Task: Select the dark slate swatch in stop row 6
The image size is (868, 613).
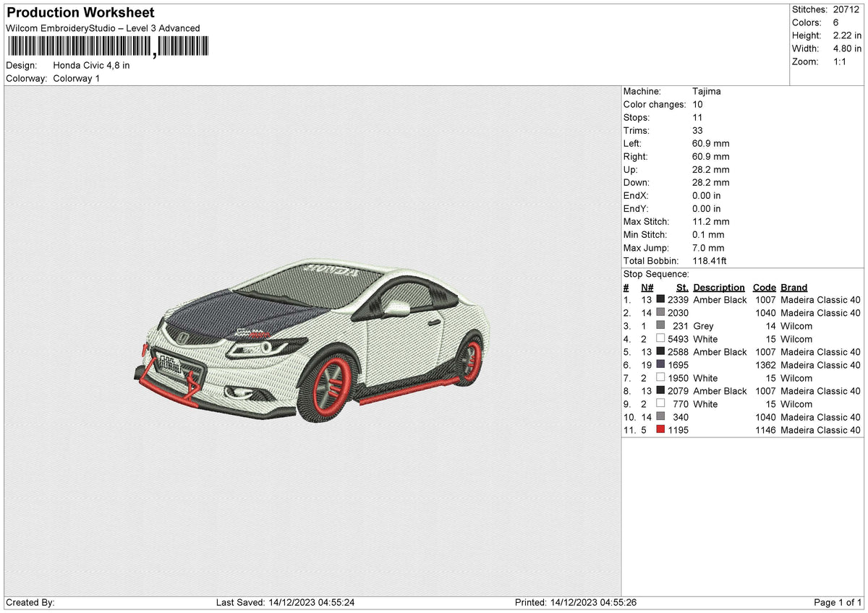Action: pyautogui.click(x=660, y=364)
